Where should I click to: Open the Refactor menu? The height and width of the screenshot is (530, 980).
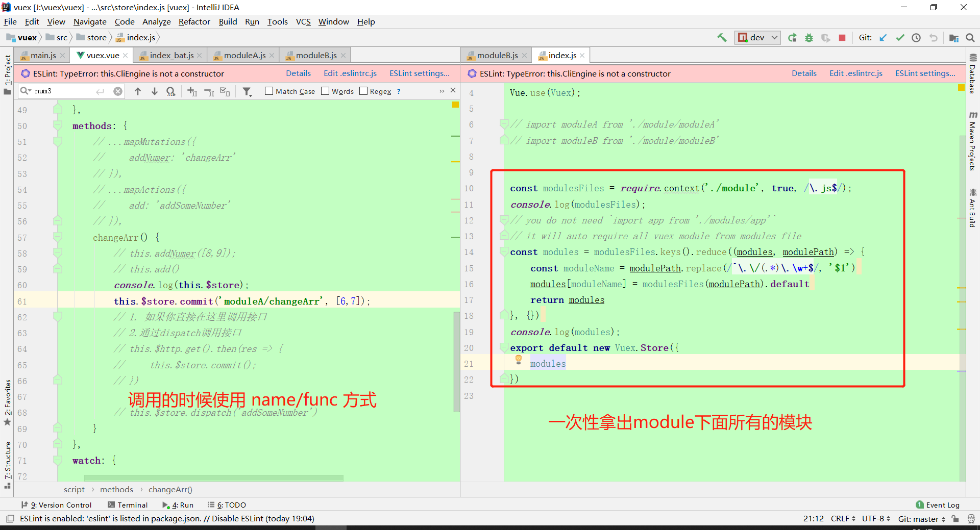point(194,21)
